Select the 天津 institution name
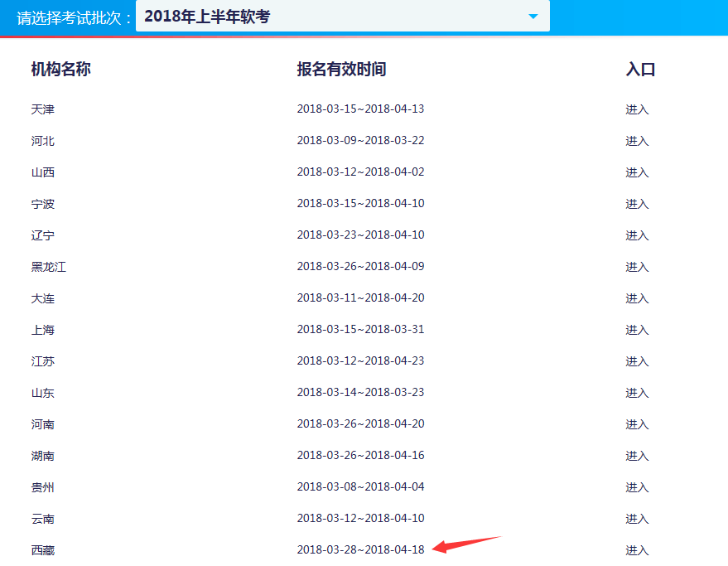This screenshot has width=728, height=566. [42, 109]
